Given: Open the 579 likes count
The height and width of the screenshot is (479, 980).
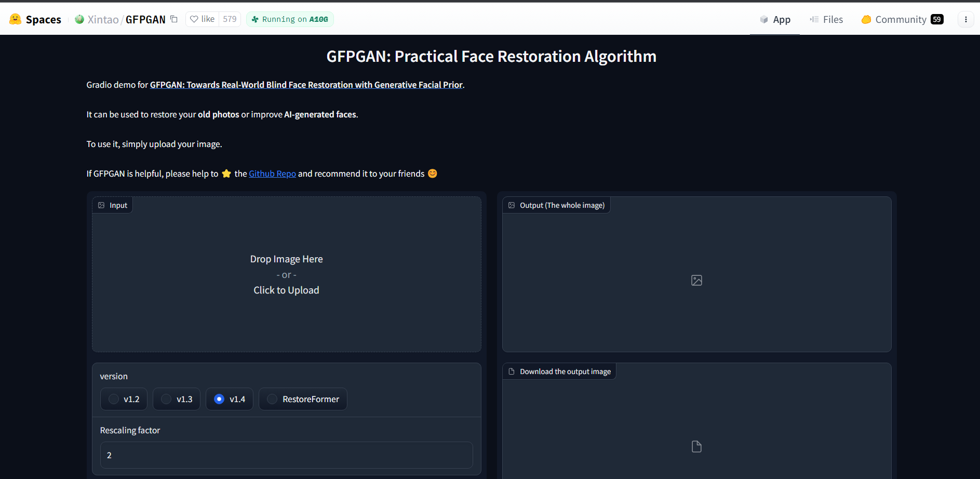Looking at the screenshot, I should pos(230,19).
